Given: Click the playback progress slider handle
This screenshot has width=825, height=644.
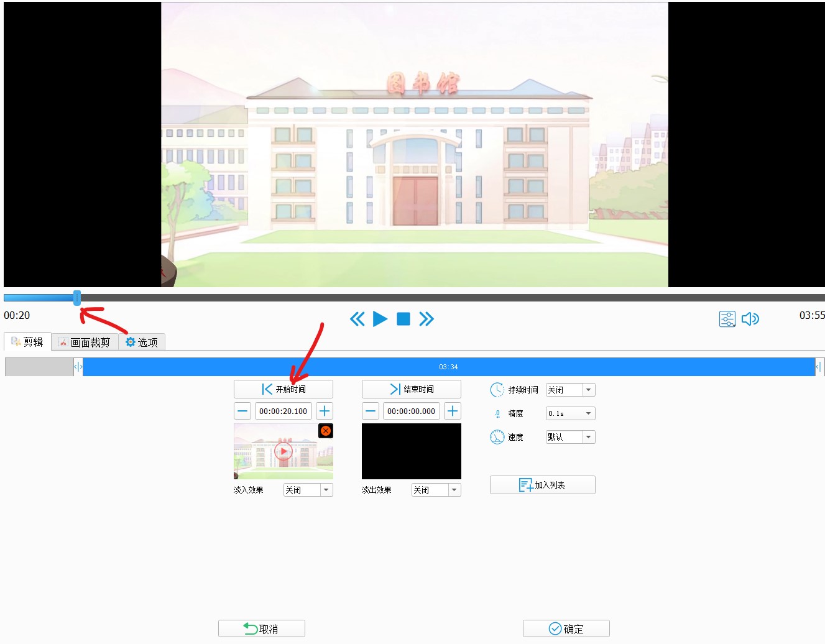Looking at the screenshot, I should [77, 298].
